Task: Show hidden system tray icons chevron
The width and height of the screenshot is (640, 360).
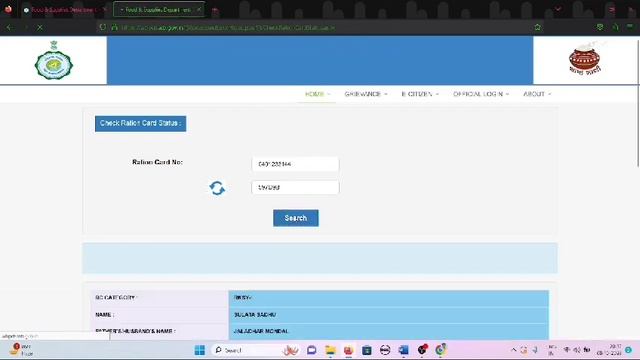Action: pos(513,350)
